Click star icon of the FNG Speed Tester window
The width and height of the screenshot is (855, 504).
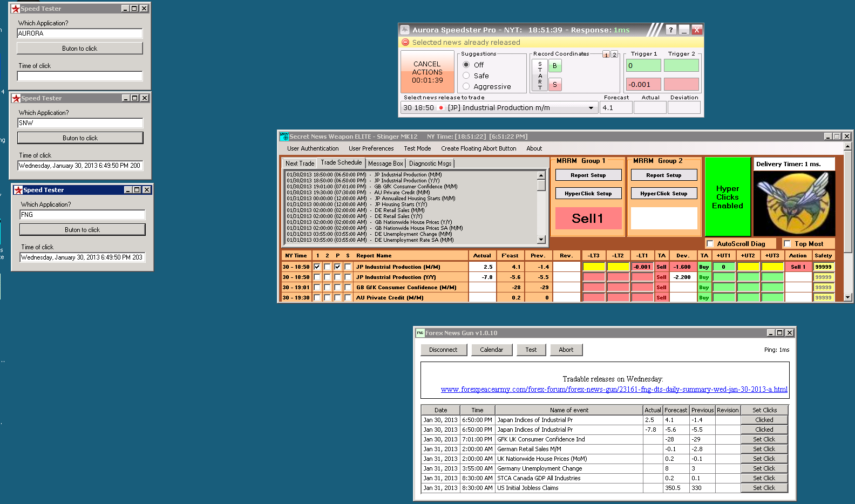[18, 190]
